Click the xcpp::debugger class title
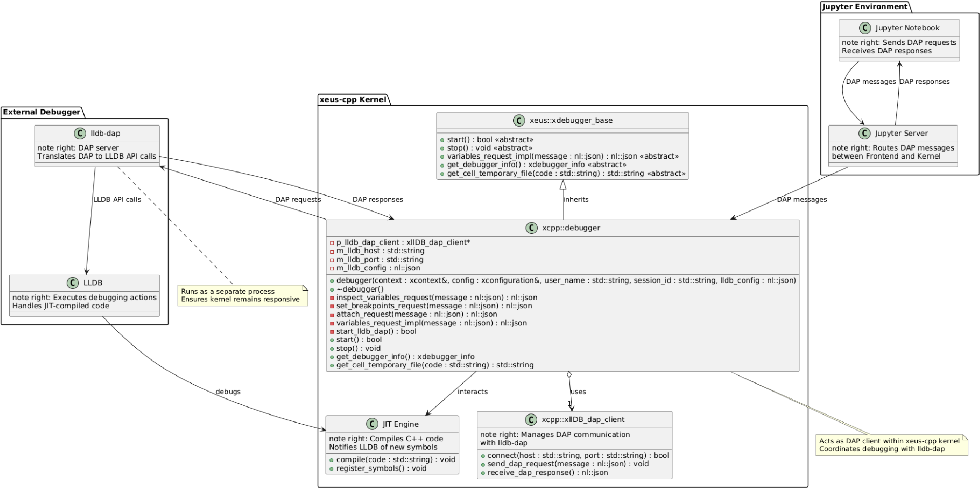The image size is (980, 489). coord(571,228)
